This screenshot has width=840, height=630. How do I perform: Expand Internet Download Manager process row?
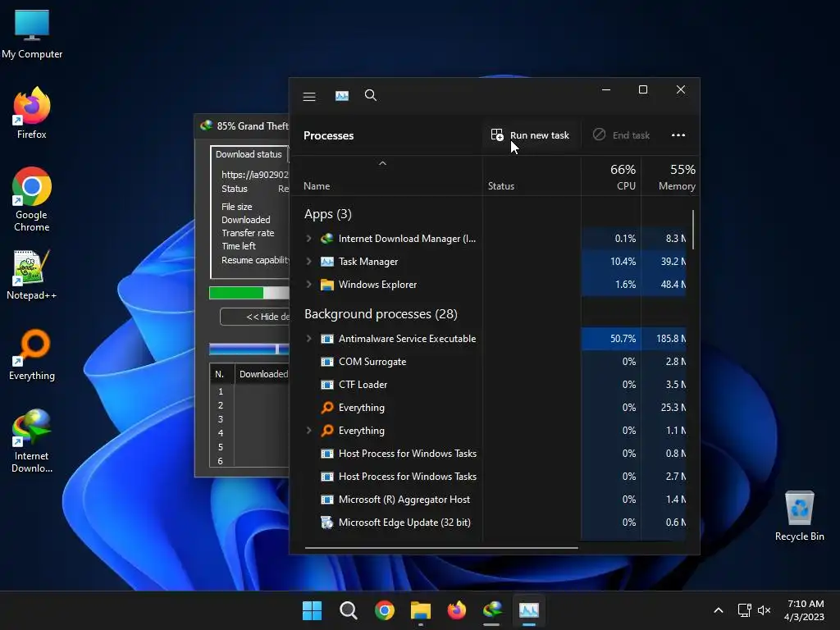click(308, 239)
